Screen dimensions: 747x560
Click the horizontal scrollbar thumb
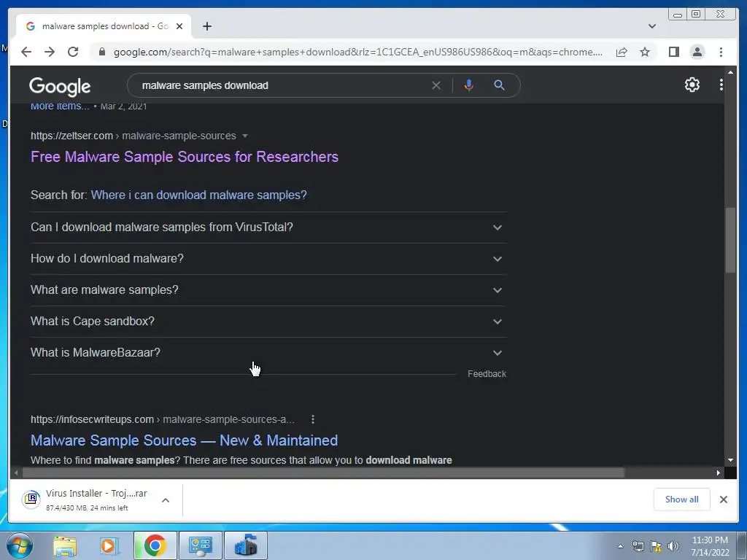click(x=323, y=472)
